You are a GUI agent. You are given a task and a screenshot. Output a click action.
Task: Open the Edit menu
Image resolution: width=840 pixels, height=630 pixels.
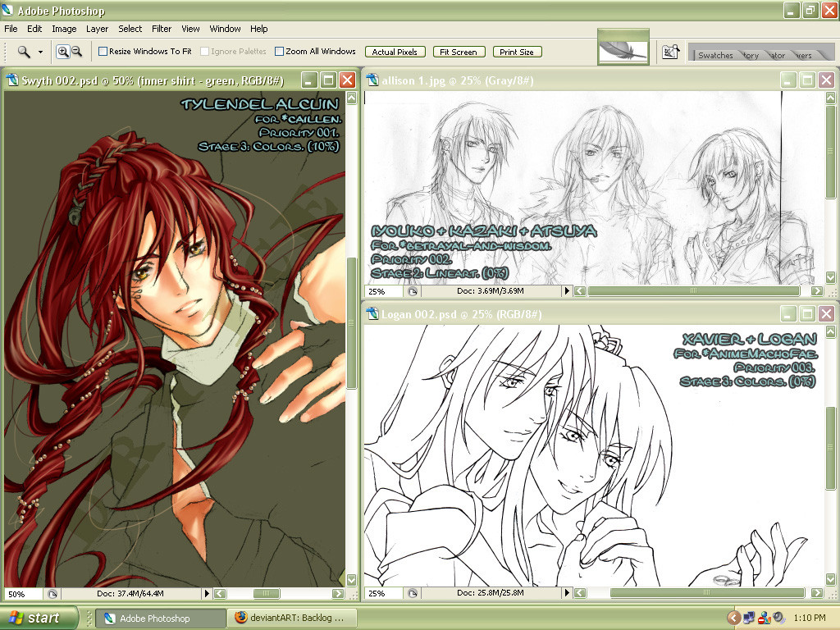point(34,29)
